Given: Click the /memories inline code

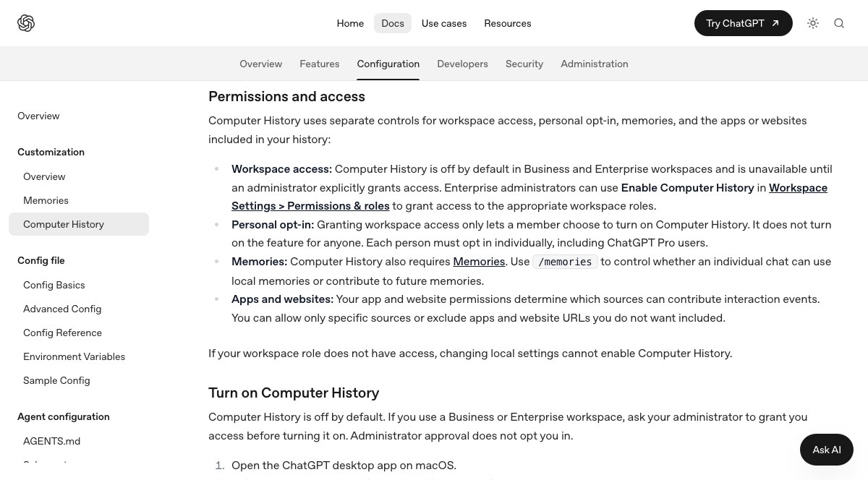Looking at the screenshot, I should point(565,262).
